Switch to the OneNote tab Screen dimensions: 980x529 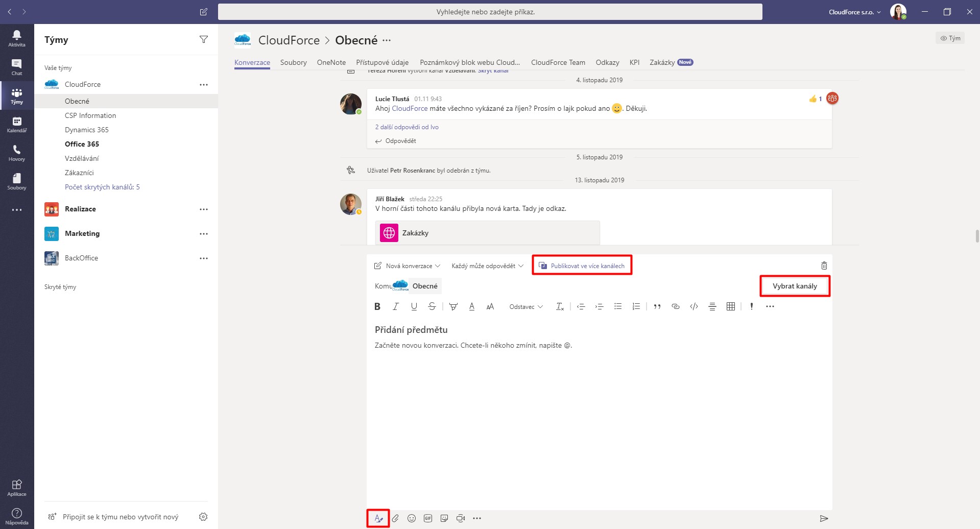(331, 62)
